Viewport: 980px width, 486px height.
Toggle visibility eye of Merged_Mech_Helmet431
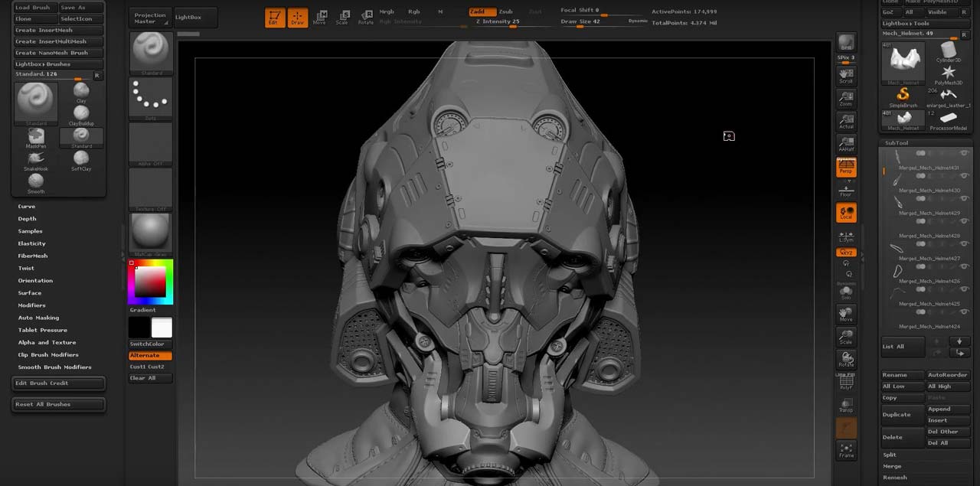(x=965, y=154)
